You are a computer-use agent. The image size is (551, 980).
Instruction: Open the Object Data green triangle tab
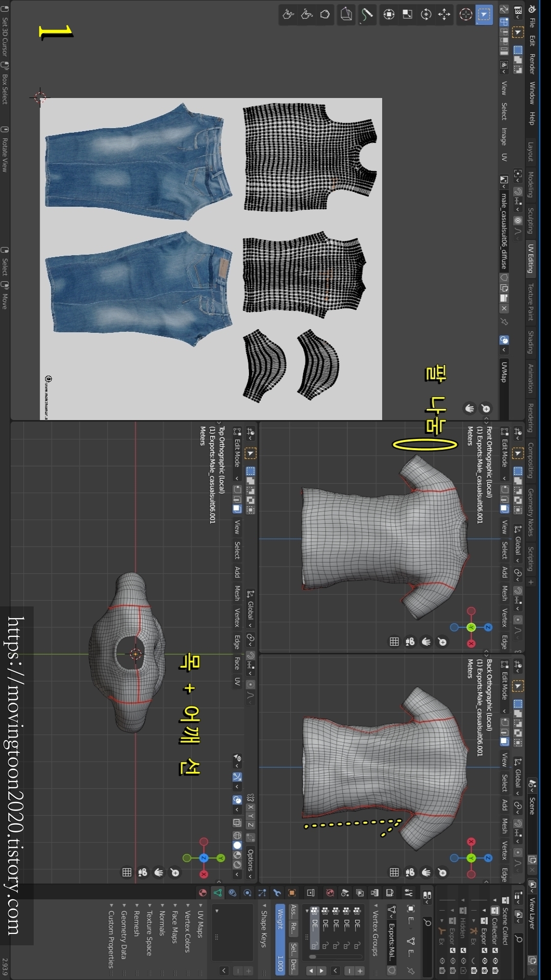pos(218,893)
